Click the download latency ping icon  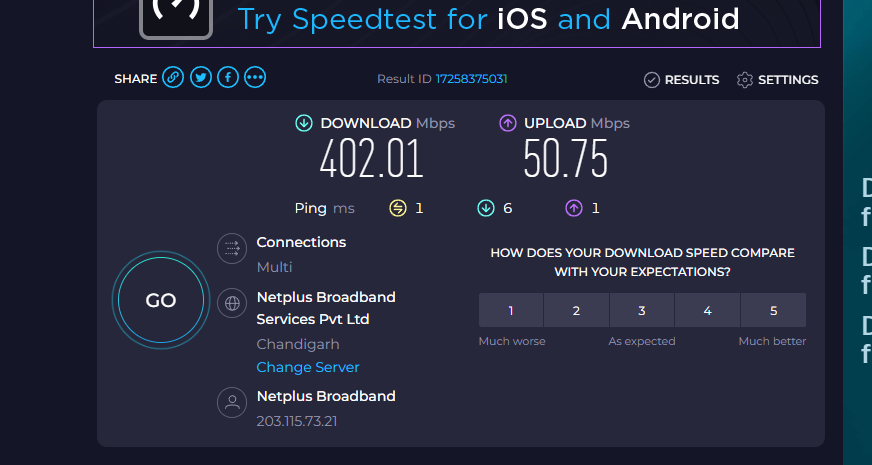point(486,209)
